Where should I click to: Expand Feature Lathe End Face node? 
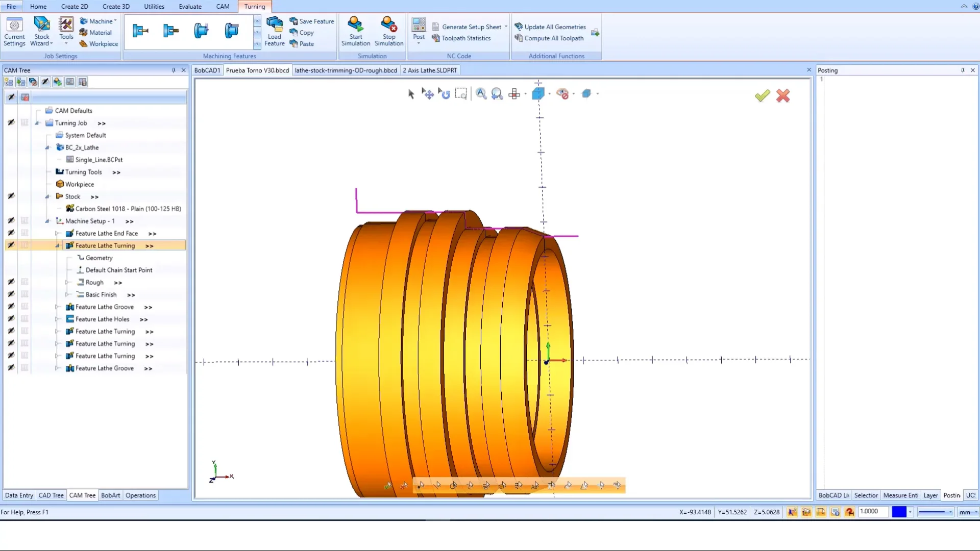coord(57,233)
